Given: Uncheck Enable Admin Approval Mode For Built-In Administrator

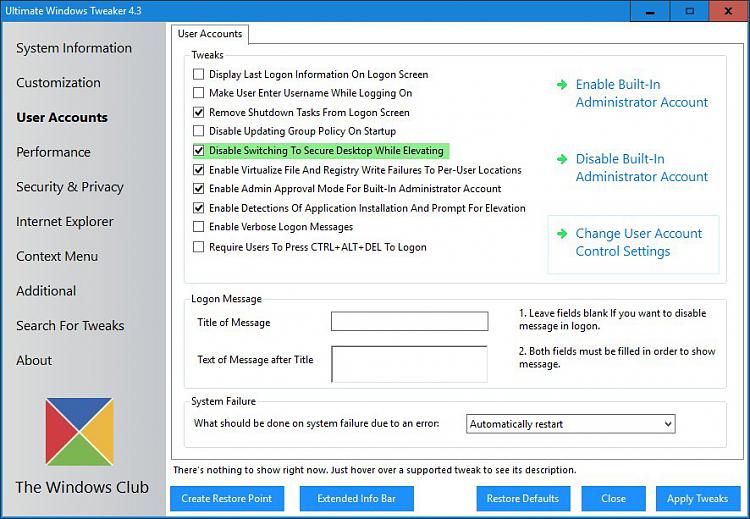Looking at the screenshot, I should point(199,188).
